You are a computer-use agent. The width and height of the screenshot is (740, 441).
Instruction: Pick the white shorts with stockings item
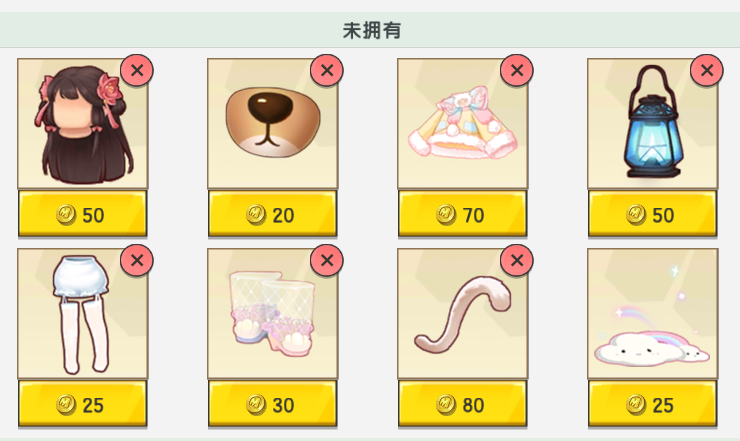[83, 314]
